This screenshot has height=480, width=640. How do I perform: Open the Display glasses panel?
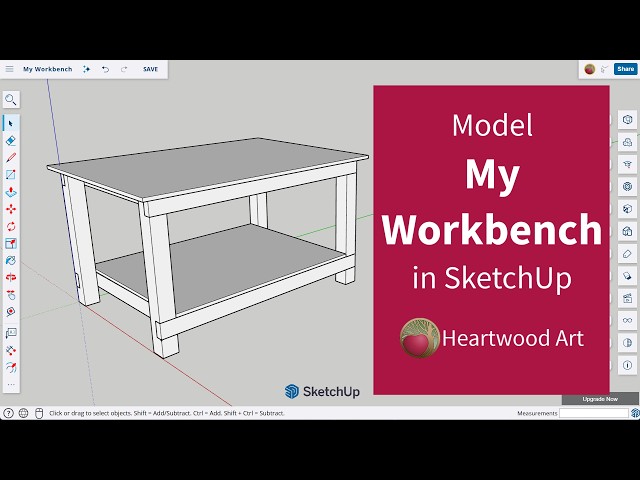point(627,320)
